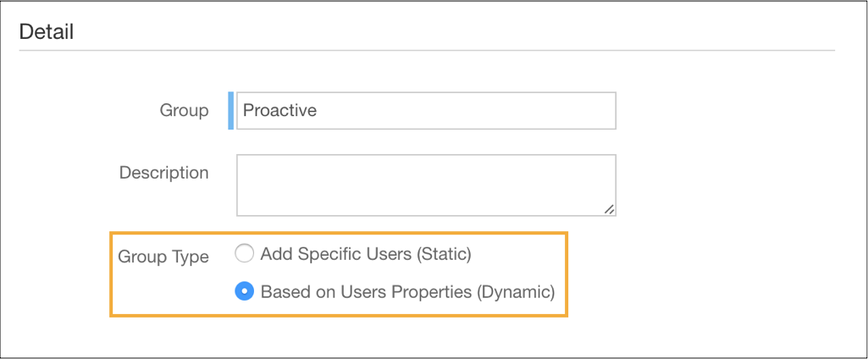
Task: Click the divider line under the Detail heading
Action: pos(427,51)
